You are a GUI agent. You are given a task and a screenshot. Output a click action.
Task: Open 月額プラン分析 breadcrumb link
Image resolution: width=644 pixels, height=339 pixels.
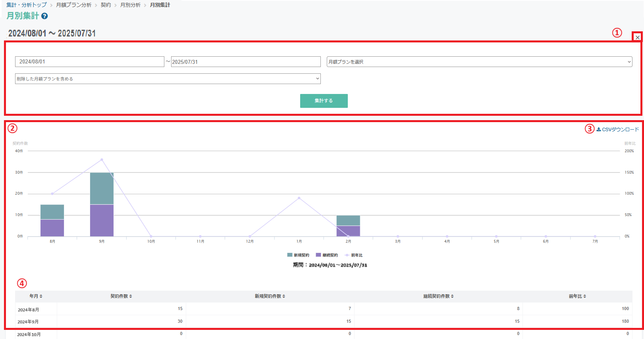74,5
